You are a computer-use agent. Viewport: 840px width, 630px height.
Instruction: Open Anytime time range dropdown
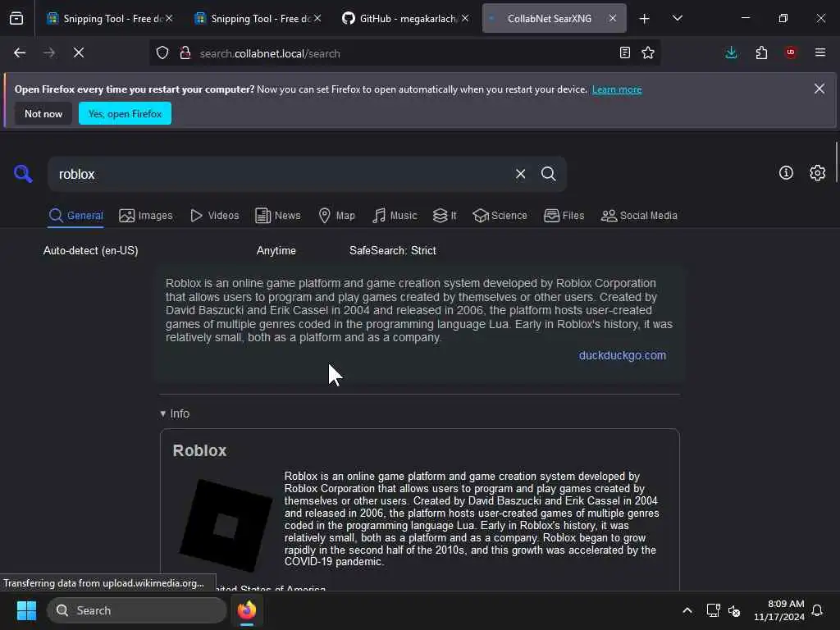coord(276,250)
